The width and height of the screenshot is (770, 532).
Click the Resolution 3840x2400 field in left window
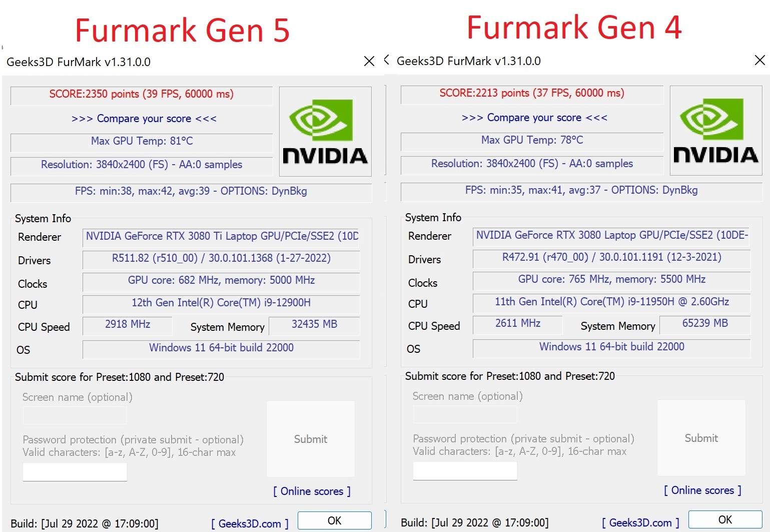pyautogui.click(x=142, y=166)
